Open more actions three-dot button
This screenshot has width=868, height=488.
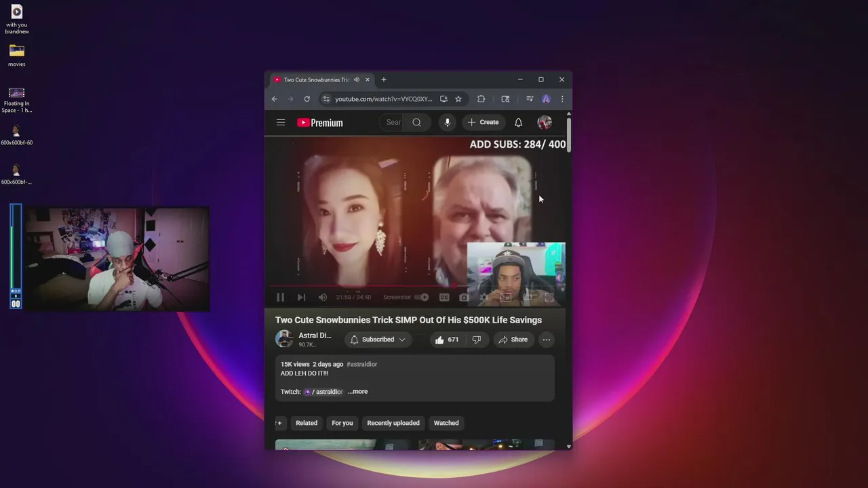click(547, 340)
